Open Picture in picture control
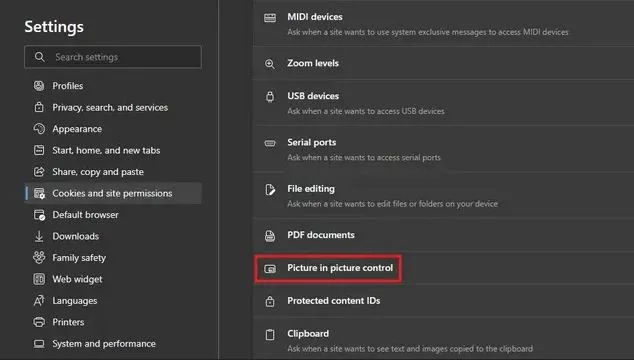Screen dimensions: 634x360 coord(340,268)
